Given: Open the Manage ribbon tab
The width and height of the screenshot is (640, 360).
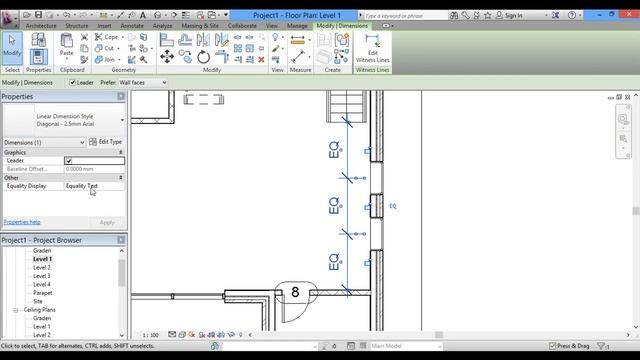Looking at the screenshot, I should (x=297, y=26).
